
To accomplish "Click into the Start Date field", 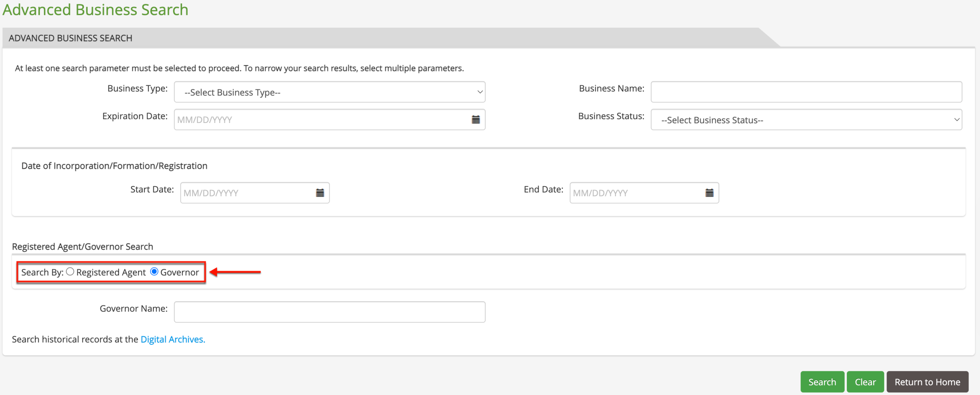I will coord(255,193).
